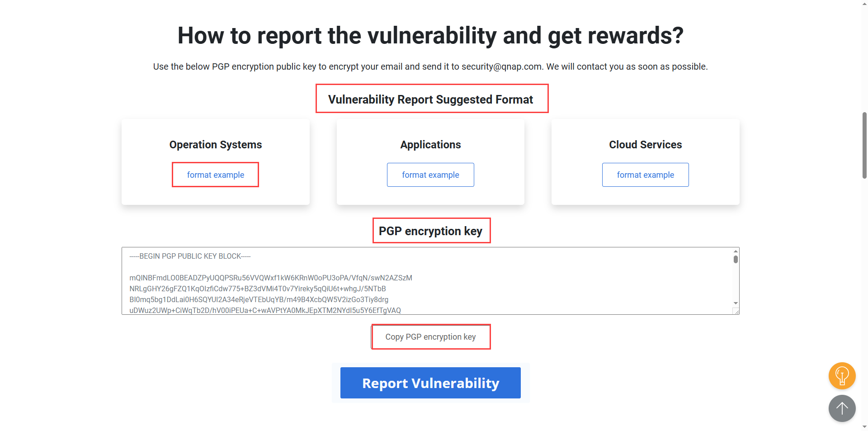Click the Vulnerability Report Suggested Format heading
The width and height of the screenshot is (868, 431).
tap(430, 99)
